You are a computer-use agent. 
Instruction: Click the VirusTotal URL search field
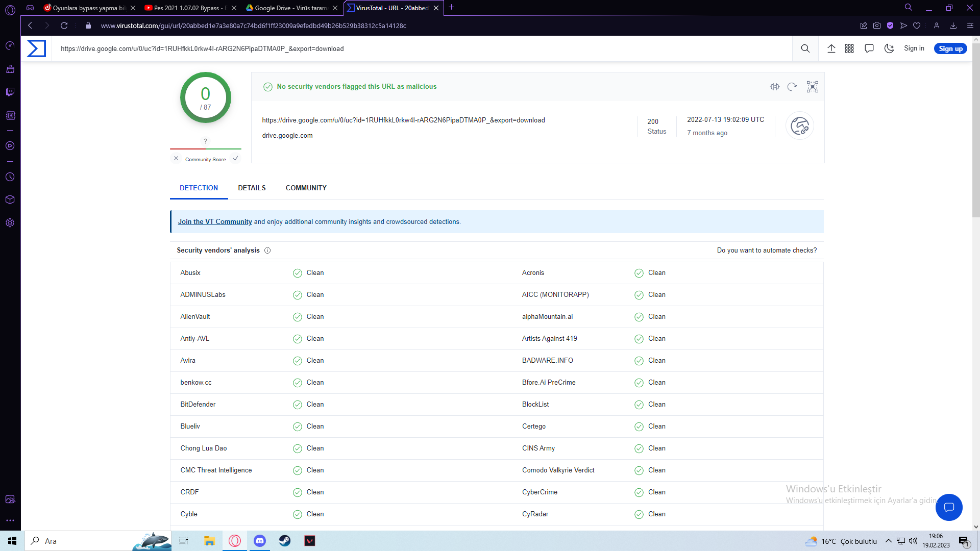point(422,48)
